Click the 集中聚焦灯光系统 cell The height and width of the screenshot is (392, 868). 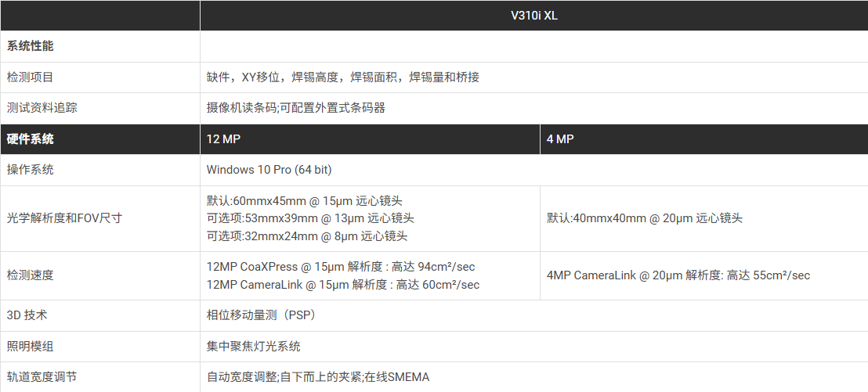[254, 346]
